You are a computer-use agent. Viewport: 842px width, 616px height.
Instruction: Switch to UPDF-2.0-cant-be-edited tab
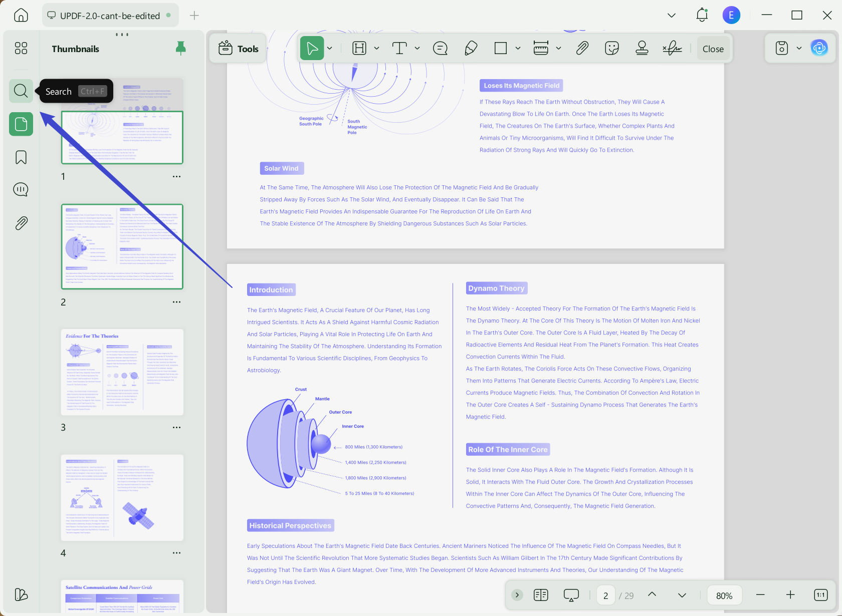pyautogui.click(x=110, y=16)
